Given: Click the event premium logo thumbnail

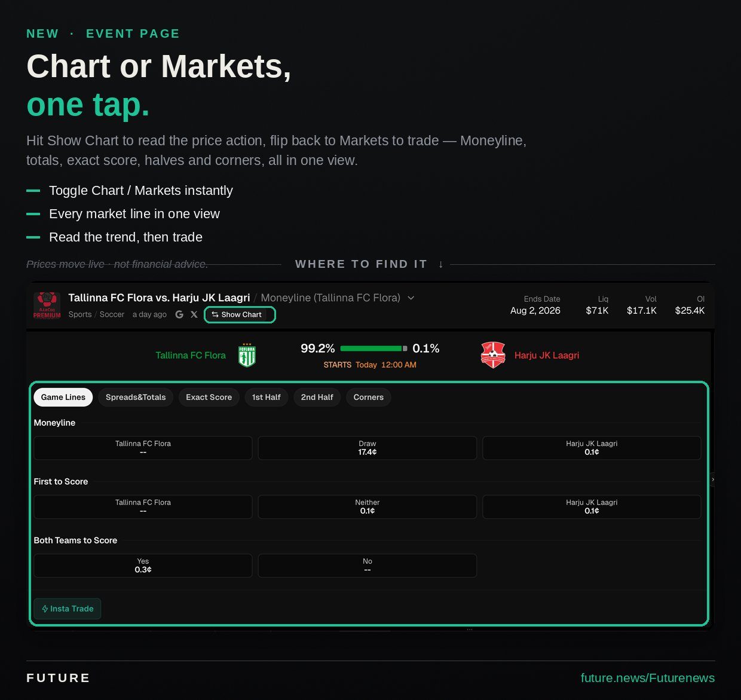Looking at the screenshot, I should coord(47,305).
